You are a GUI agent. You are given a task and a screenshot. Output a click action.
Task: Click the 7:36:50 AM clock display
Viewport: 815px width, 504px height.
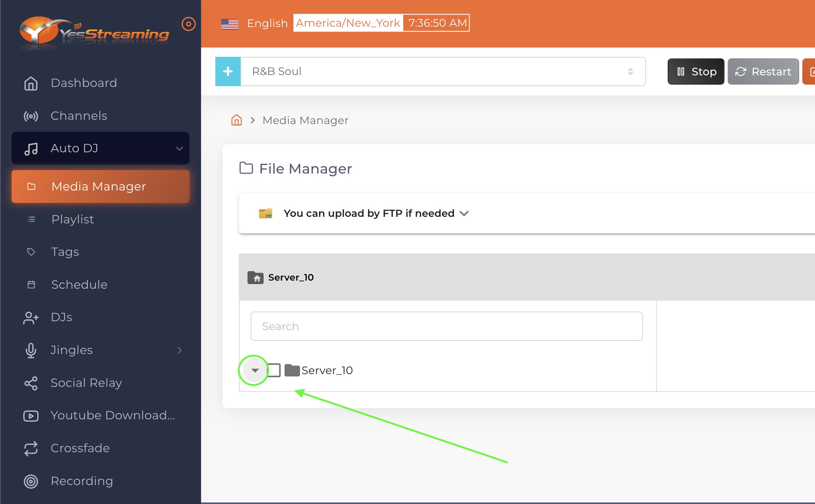(437, 23)
